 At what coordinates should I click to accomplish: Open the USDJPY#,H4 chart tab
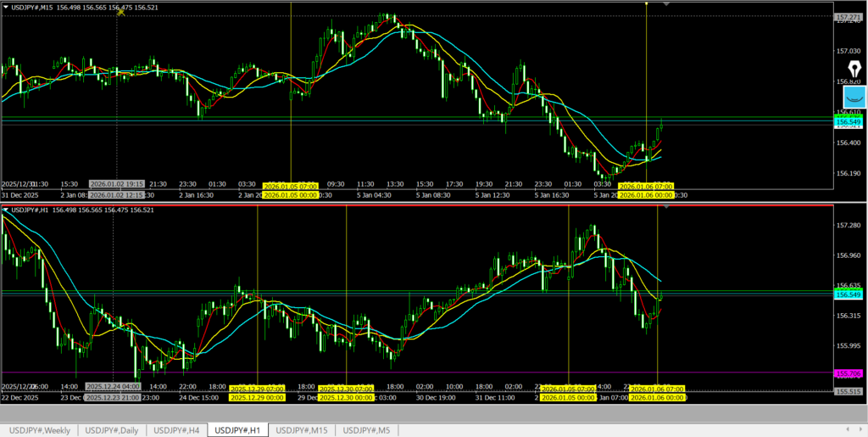pos(176,430)
